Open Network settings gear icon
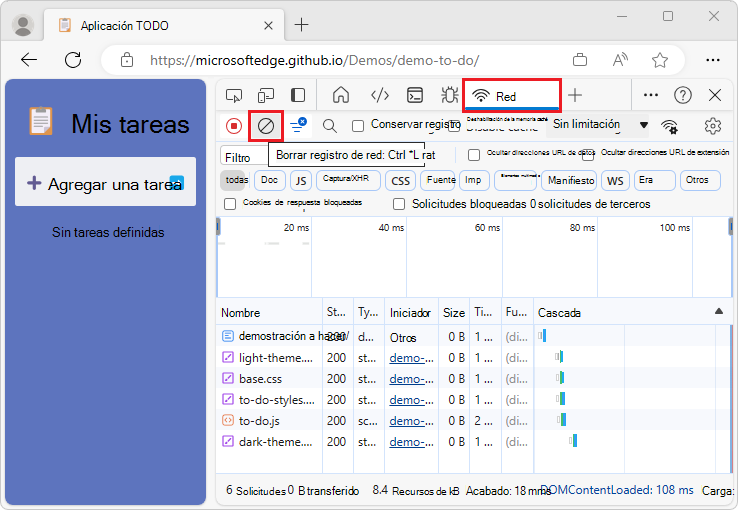 [713, 126]
